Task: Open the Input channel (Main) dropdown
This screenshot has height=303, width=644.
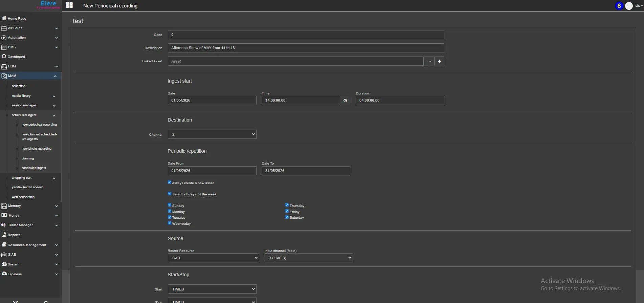Action: pos(308,258)
